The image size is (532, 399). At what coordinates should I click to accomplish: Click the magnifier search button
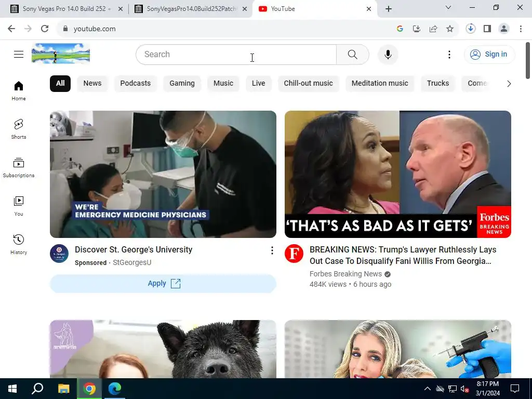[353, 54]
